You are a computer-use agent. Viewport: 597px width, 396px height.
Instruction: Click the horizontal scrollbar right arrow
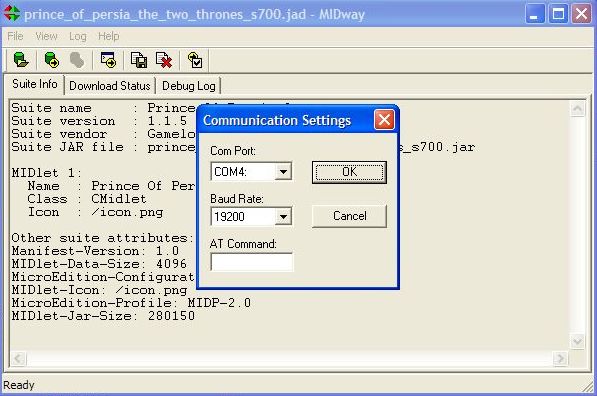(x=560, y=358)
